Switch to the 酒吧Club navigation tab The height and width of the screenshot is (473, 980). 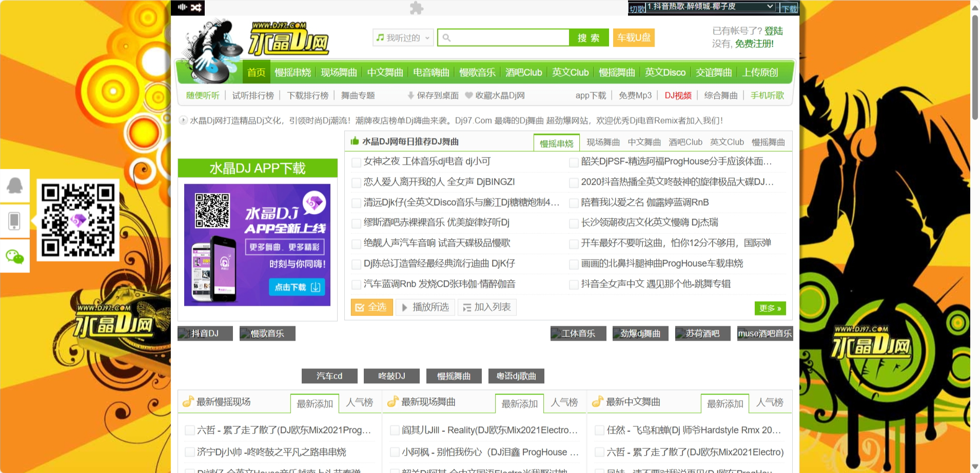523,72
